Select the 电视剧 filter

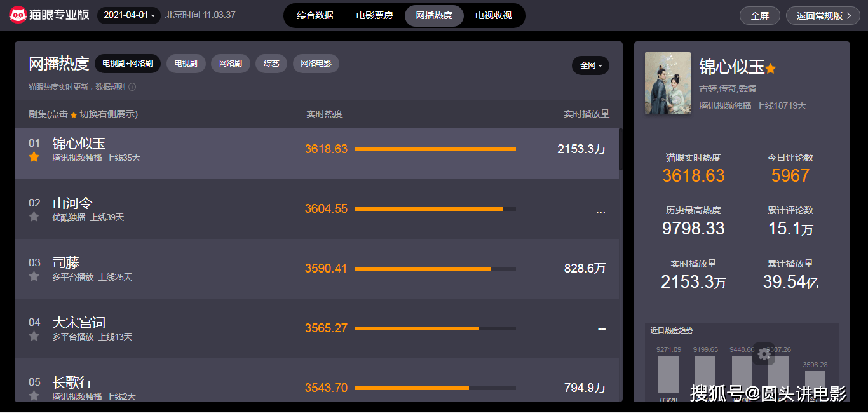pyautogui.click(x=186, y=64)
